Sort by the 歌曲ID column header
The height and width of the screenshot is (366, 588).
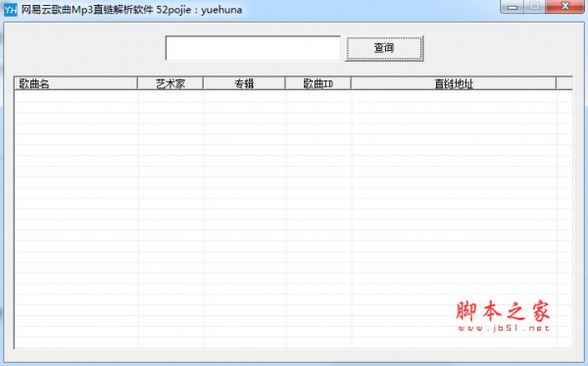tap(318, 83)
